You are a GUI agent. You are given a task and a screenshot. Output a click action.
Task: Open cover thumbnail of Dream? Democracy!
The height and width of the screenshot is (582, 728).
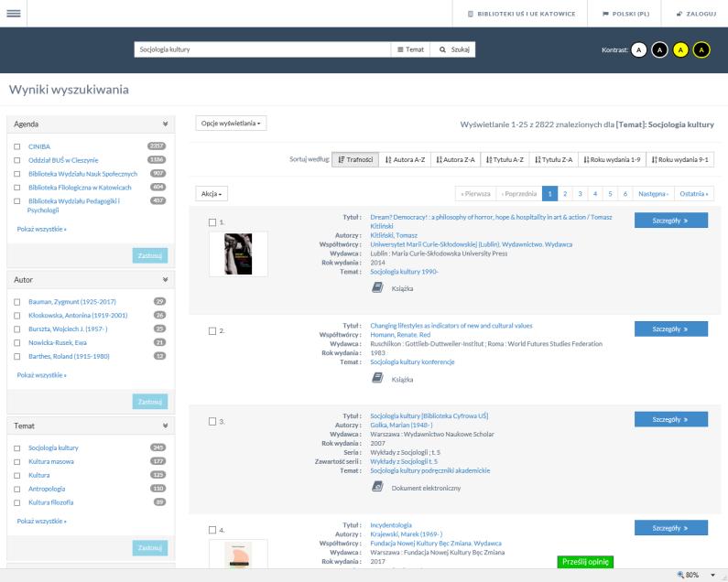(238, 253)
